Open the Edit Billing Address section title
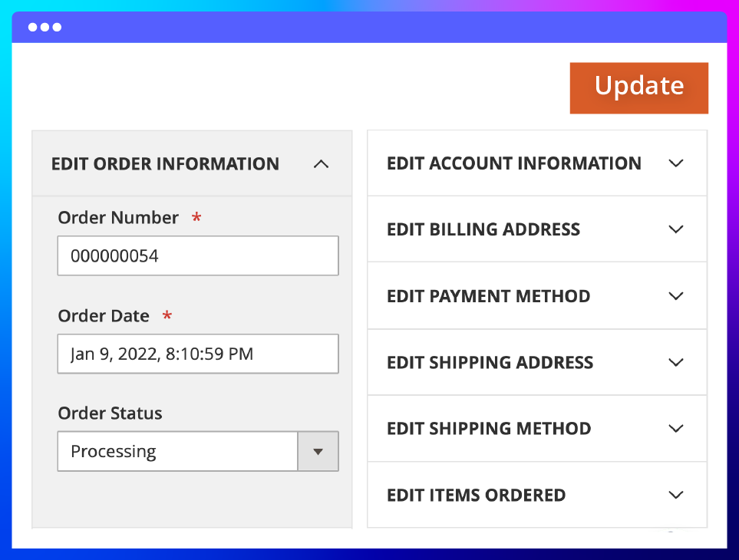This screenshot has width=739, height=560. pyautogui.click(x=483, y=229)
